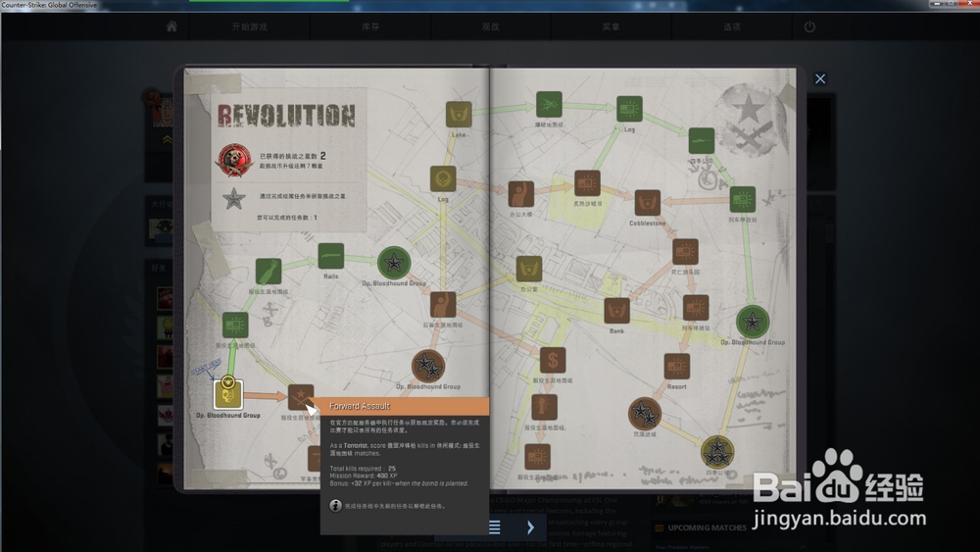
Task: Click the Forward Assault tooltip title
Action: coord(360,406)
